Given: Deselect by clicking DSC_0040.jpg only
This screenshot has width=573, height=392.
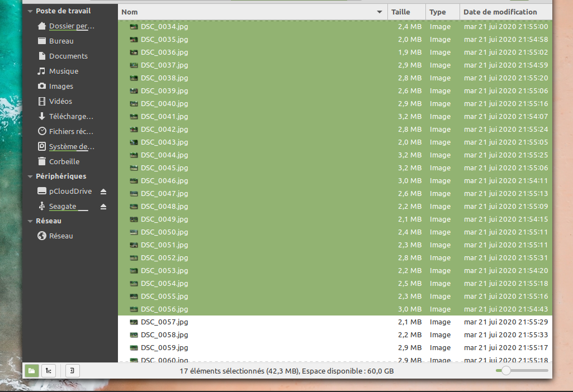Looking at the screenshot, I should (x=164, y=103).
